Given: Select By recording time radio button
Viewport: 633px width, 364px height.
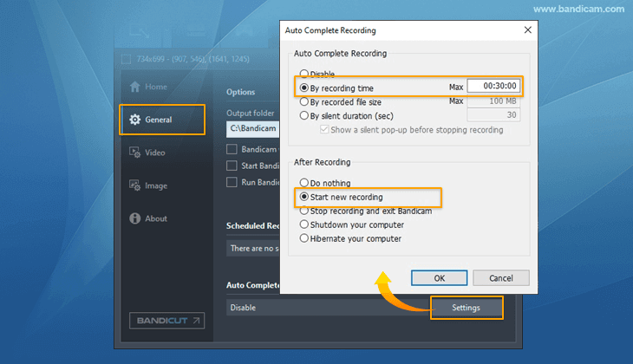Looking at the screenshot, I should (x=304, y=88).
